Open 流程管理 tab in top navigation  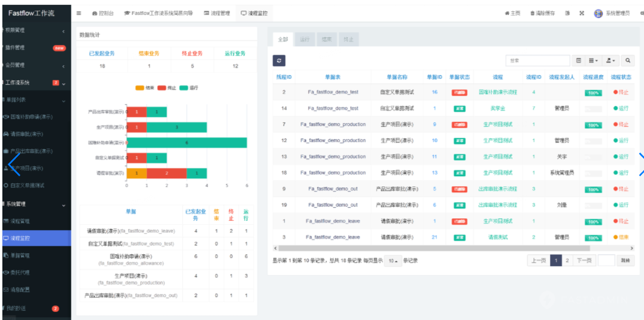(216, 13)
